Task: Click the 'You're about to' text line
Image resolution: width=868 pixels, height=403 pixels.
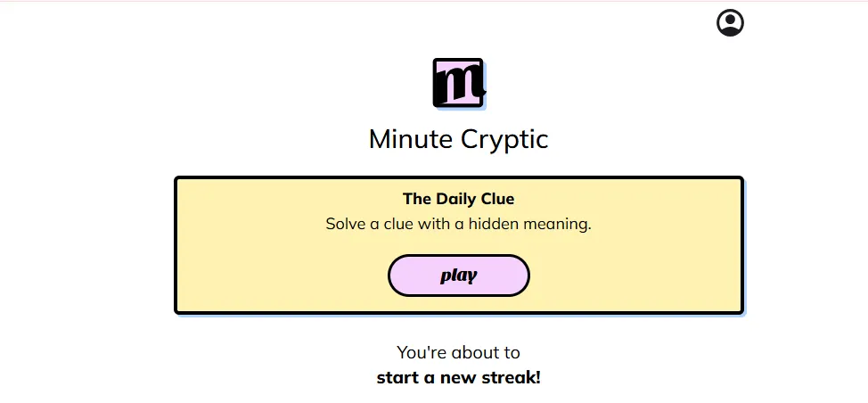Action: click(x=458, y=352)
